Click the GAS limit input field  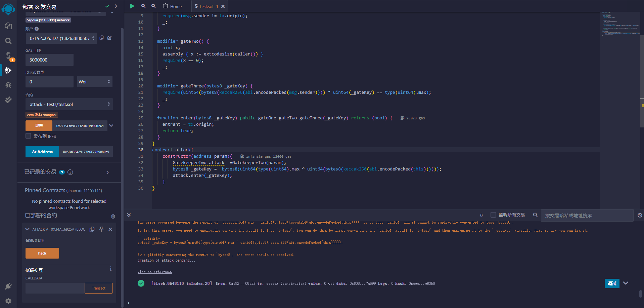49,60
